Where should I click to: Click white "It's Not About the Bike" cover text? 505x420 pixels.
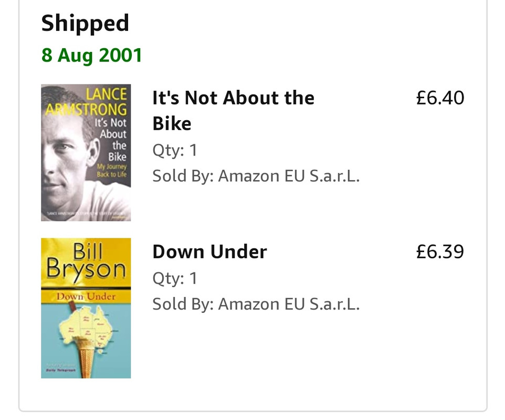pos(113,139)
